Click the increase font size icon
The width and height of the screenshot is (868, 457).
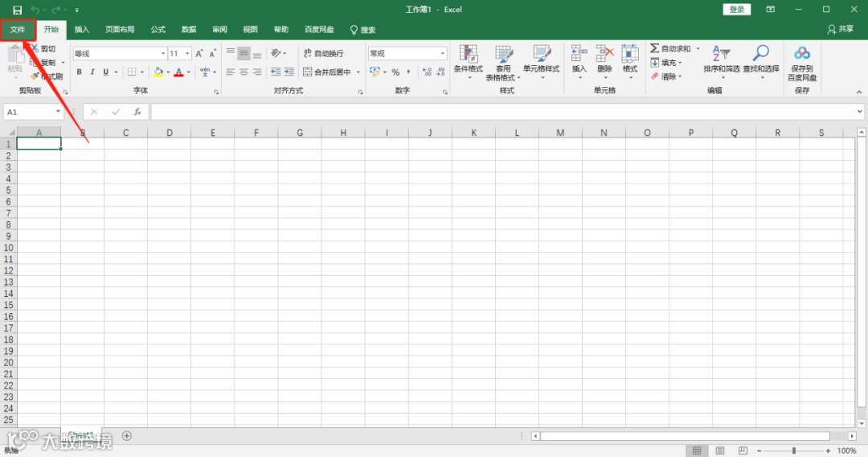click(x=199, y=54)
